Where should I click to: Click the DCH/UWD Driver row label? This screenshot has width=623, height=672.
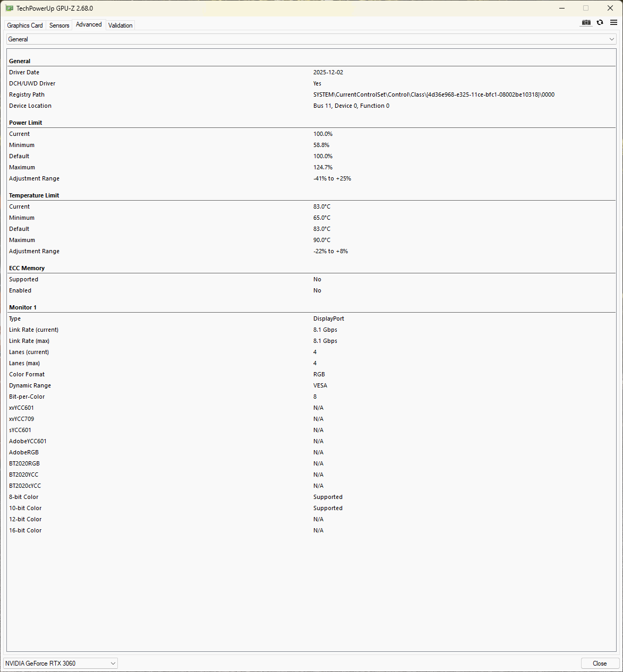click(x=32, y=83)
